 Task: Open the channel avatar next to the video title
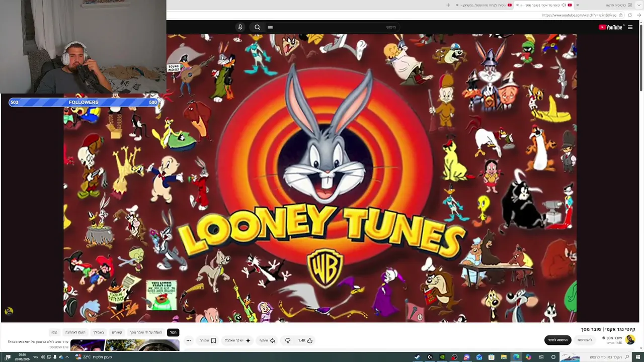[x=630, y=340]
